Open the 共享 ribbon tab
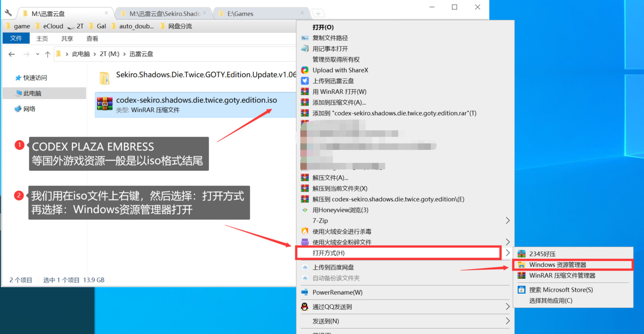The width and height of the screenshot is (644, 334). point(67,39)
